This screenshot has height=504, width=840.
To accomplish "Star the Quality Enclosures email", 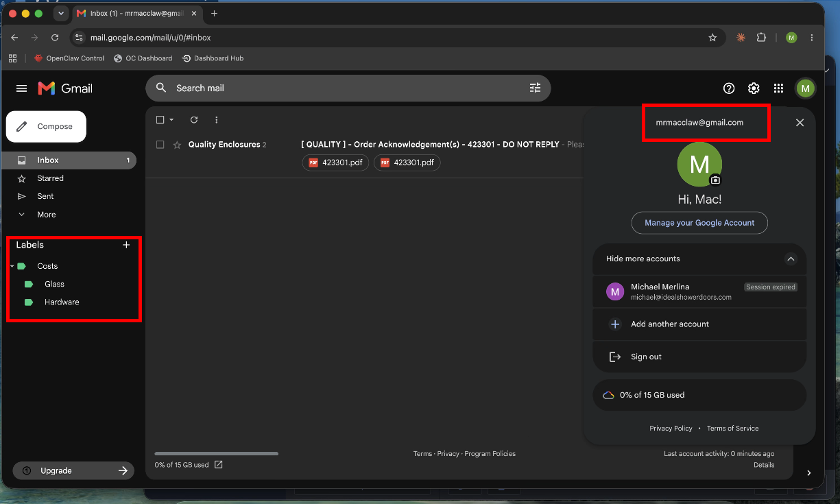I will [x=177, y=145].
